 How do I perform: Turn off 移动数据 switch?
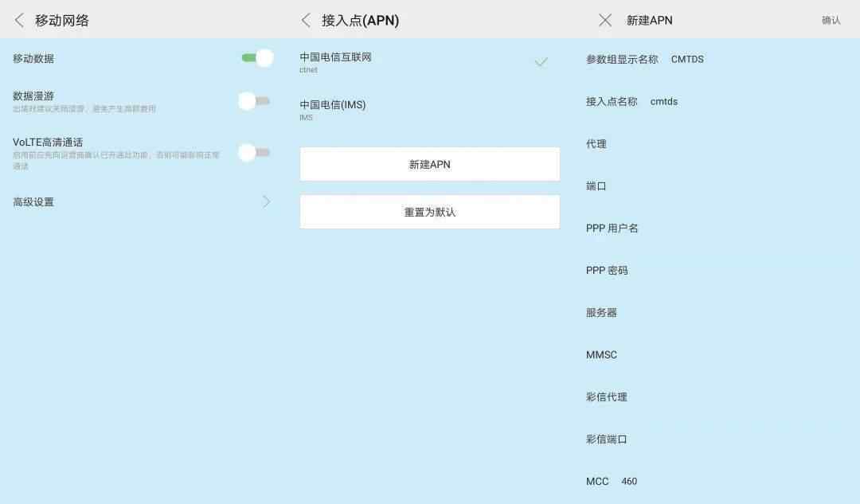(256, 58)
